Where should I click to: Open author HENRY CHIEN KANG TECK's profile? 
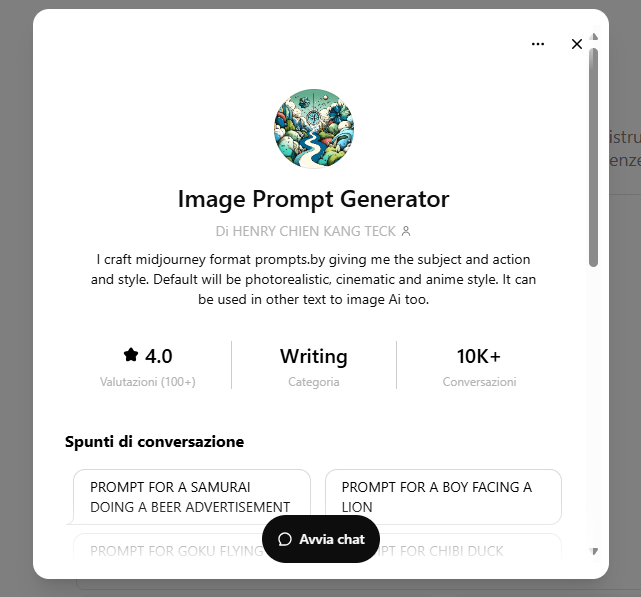click(306, 231)
